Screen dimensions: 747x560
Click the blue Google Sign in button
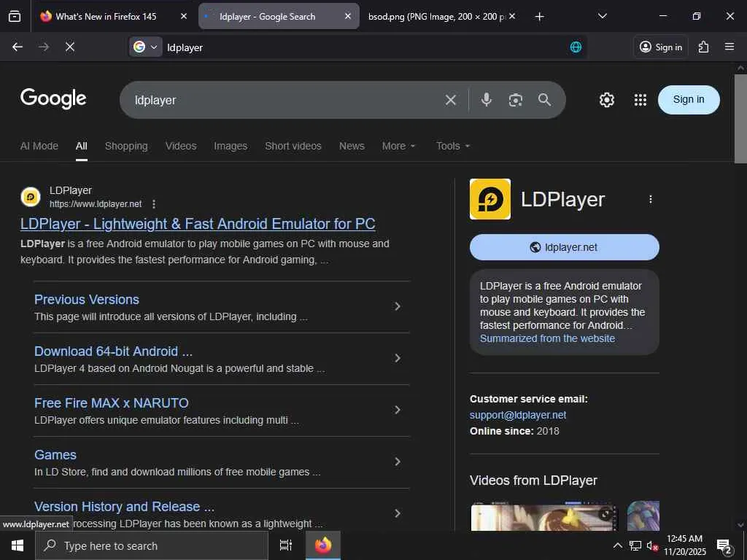point(689,99)
